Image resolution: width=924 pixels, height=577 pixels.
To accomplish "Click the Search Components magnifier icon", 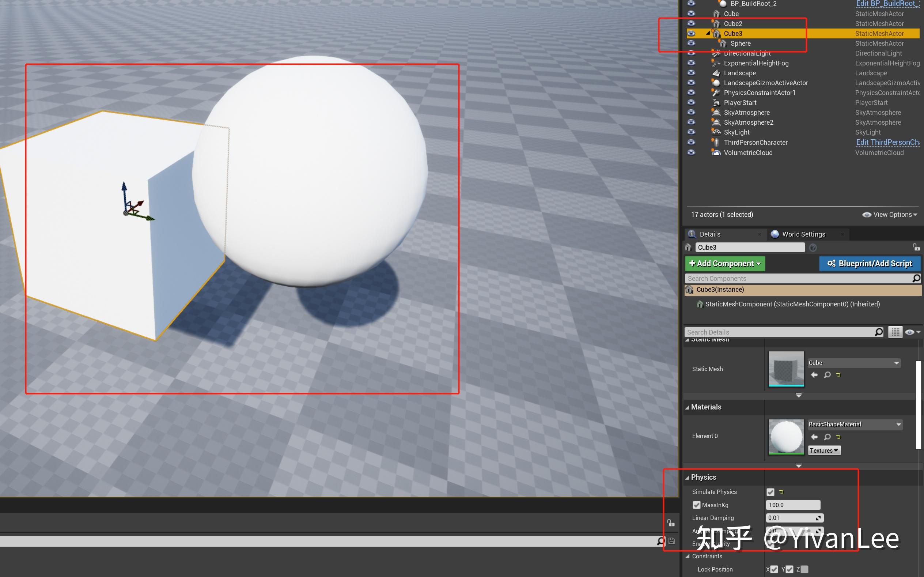I will (916, 278).
